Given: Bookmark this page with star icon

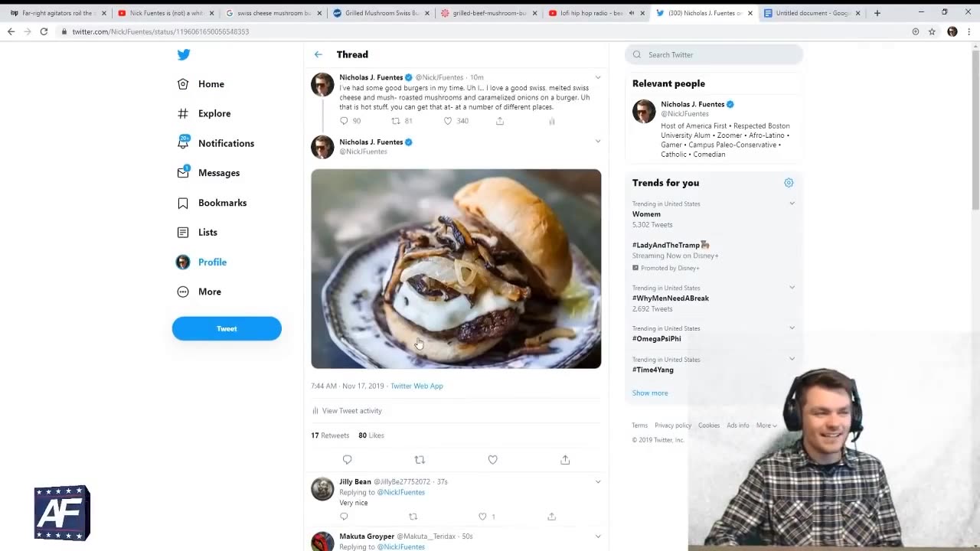Looking at the screenshot, I should (x=932, y=31).
